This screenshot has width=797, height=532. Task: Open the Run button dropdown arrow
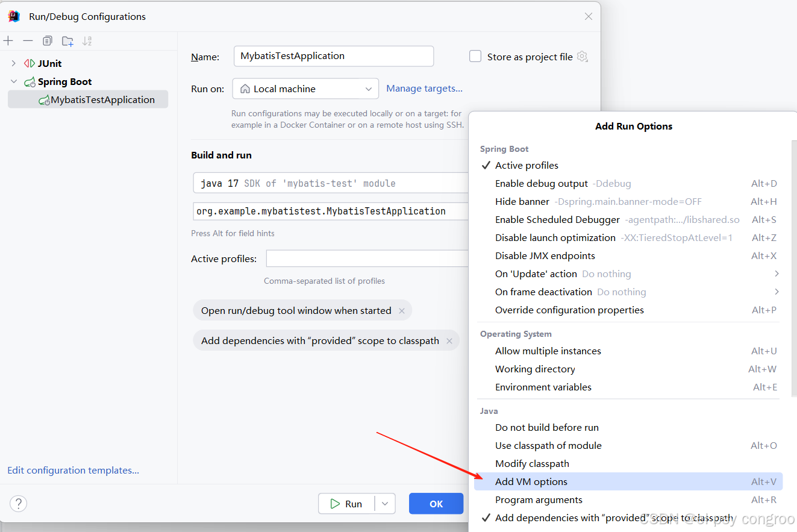click(385, 504)
